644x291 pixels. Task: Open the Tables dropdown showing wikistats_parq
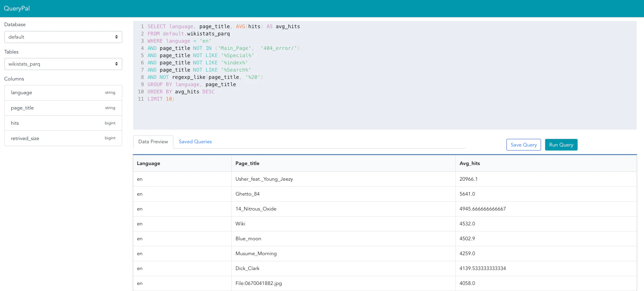[63, 64]
